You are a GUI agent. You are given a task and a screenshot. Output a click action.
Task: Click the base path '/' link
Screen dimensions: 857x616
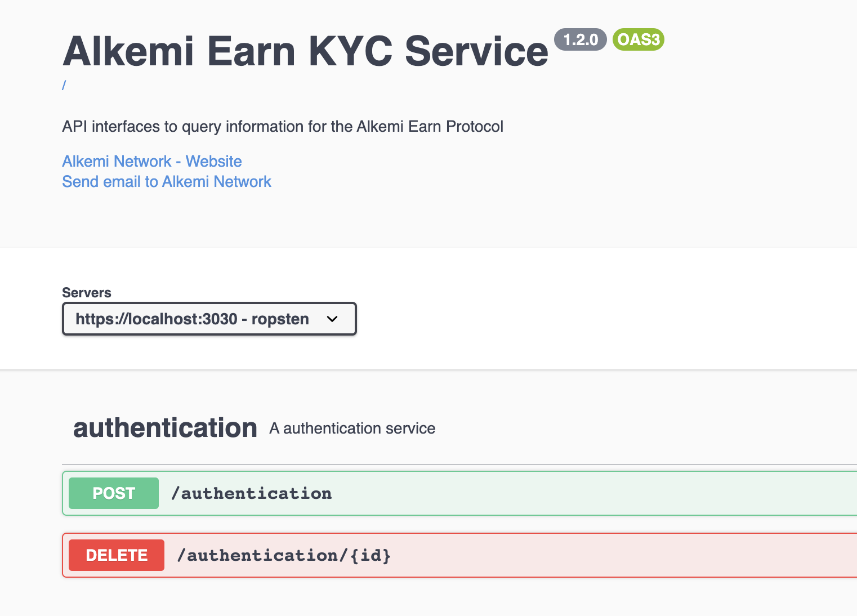(64, 84)
